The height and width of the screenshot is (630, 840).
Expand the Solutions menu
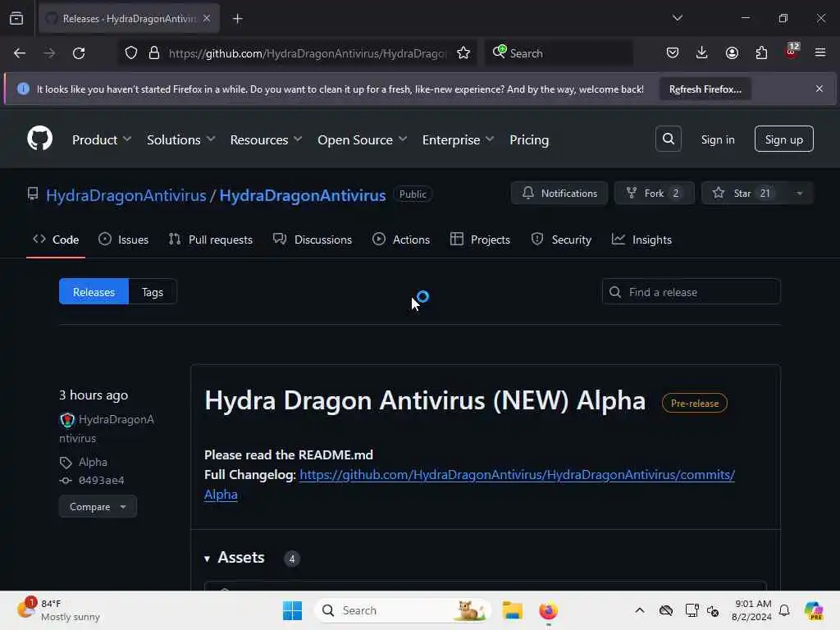[x=180, y=139]
